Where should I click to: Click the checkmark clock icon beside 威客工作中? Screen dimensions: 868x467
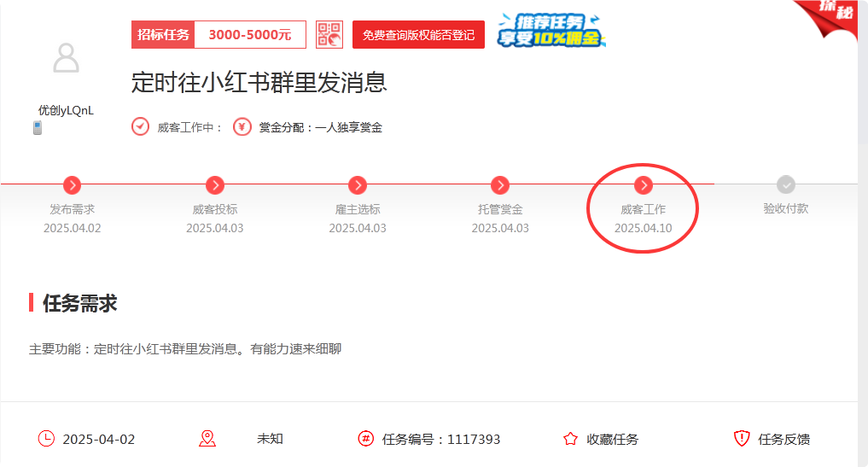[x=141, y=127]
